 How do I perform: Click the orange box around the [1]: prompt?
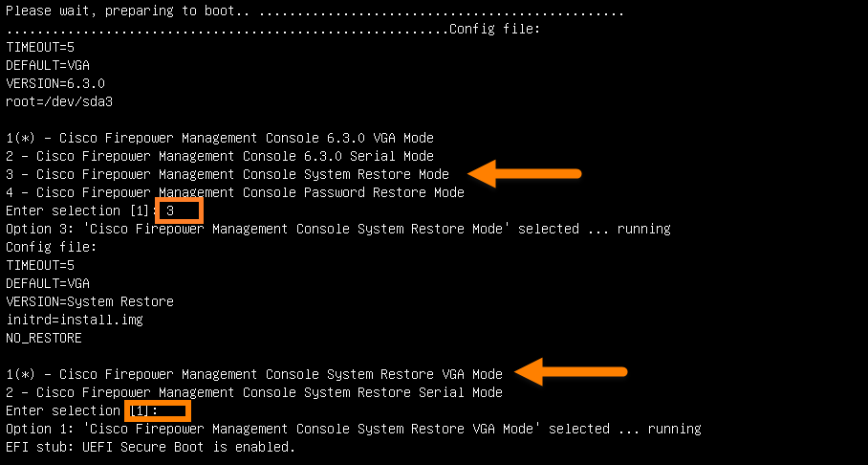(158, 410)
